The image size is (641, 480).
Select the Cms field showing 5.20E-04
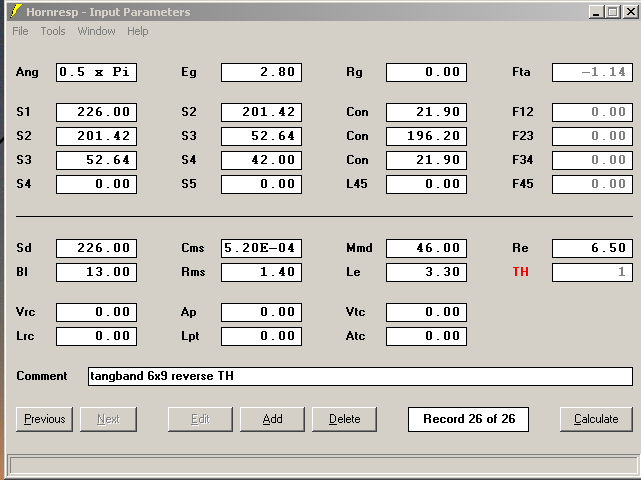pyautogui.click(x=262, y=249)
